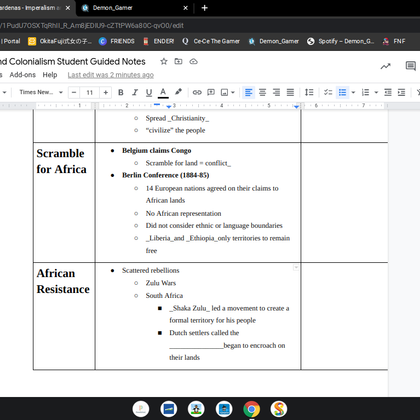420x420 pixels.
Task: Click the Move to folder icon
Action: (178, 61)
